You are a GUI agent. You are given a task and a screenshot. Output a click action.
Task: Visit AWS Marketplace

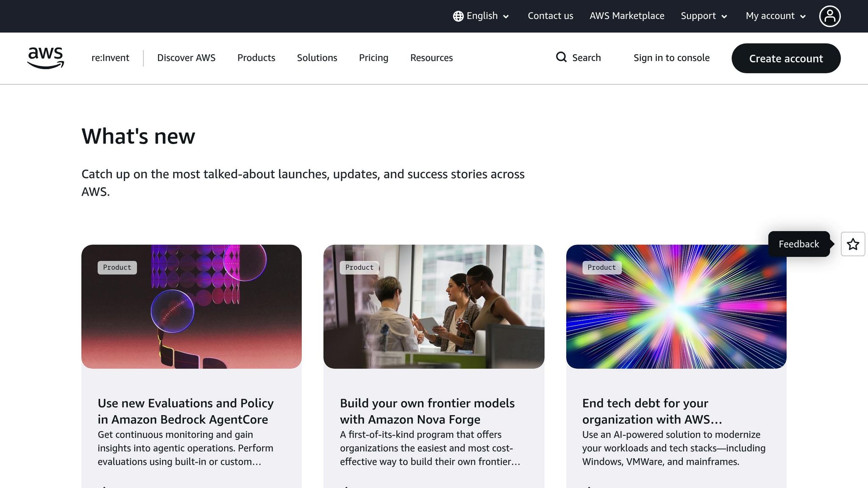click(626, 16)
